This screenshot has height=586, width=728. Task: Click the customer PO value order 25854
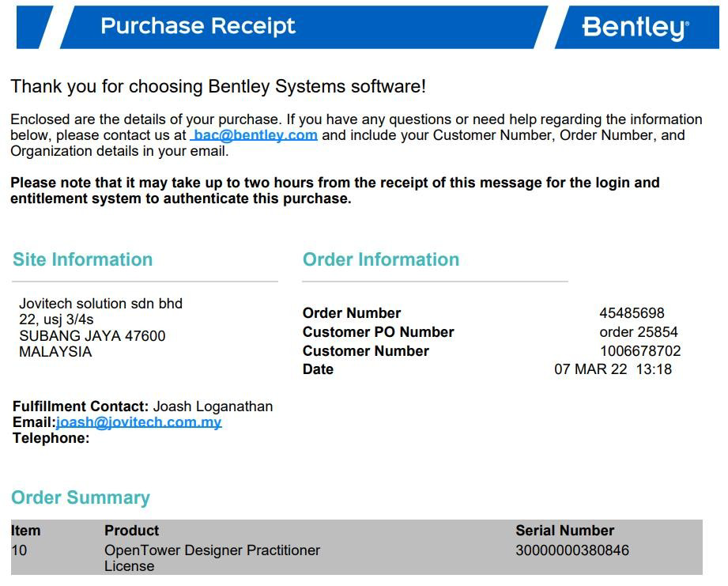[x=639, y=332]
